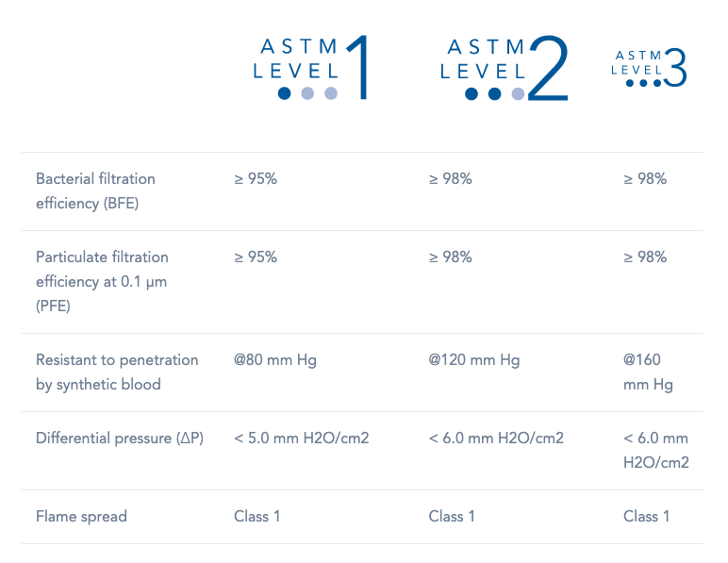Click the large numeral 1 graphic
728x563 pixels.
358,67
